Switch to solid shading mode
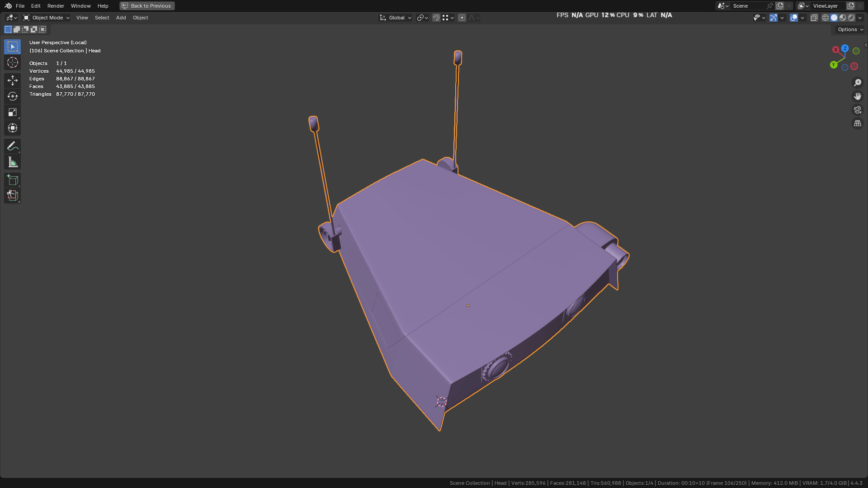 pos(834,18)
